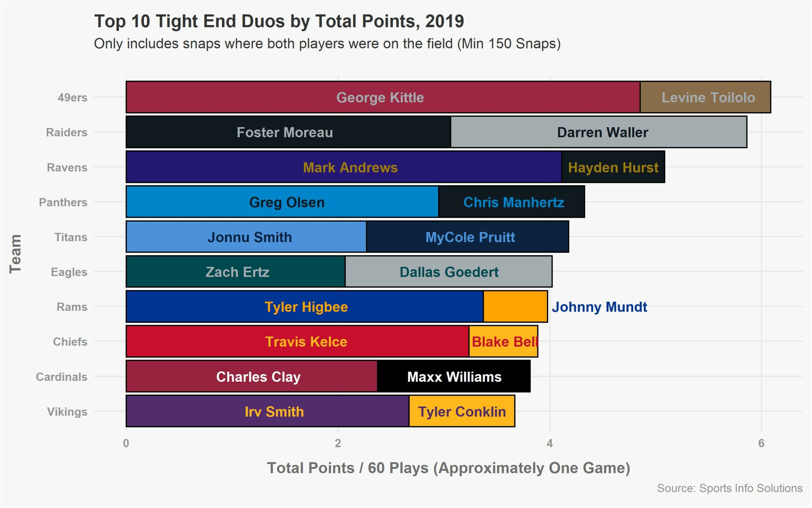The image size is (812, 508).
Task: Click the Hayden Hurst bar segment
Action: click(613, 167)
